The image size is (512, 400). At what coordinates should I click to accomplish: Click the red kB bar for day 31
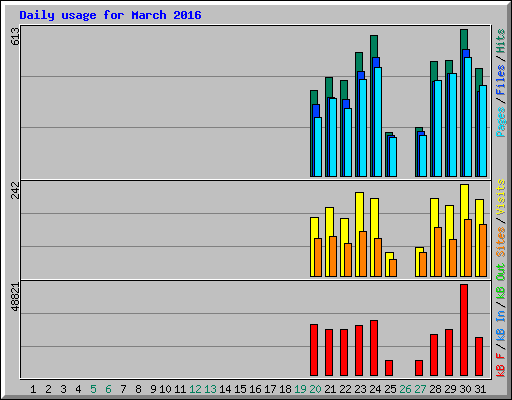coord(479,357)
